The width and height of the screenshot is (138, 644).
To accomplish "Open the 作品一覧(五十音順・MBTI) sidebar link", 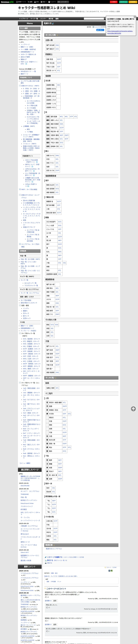I will 30,259.
